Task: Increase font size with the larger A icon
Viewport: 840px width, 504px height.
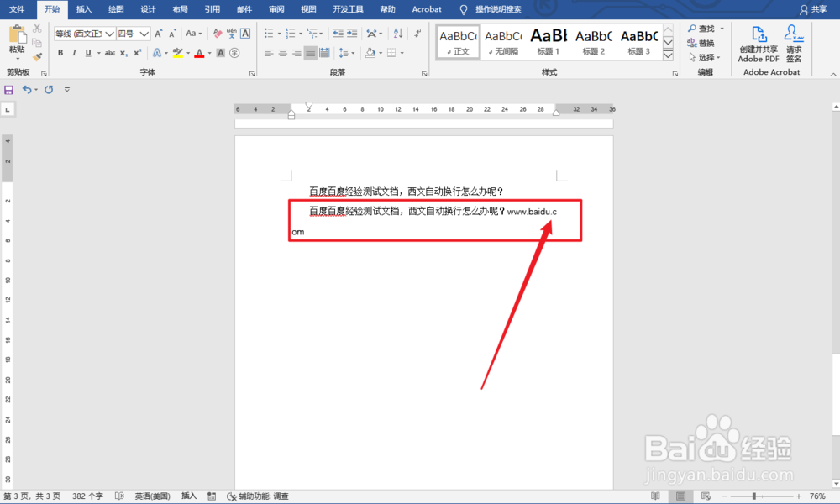Action: pos(159,34)
